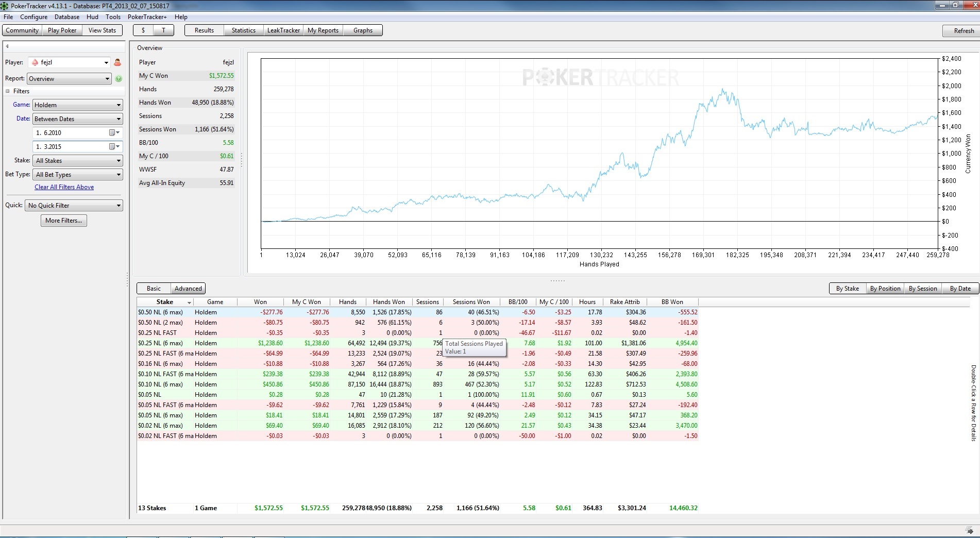The image size is (980, 538).
Task: Select the $0.16 NL (6 max) row
Action: 417,364
